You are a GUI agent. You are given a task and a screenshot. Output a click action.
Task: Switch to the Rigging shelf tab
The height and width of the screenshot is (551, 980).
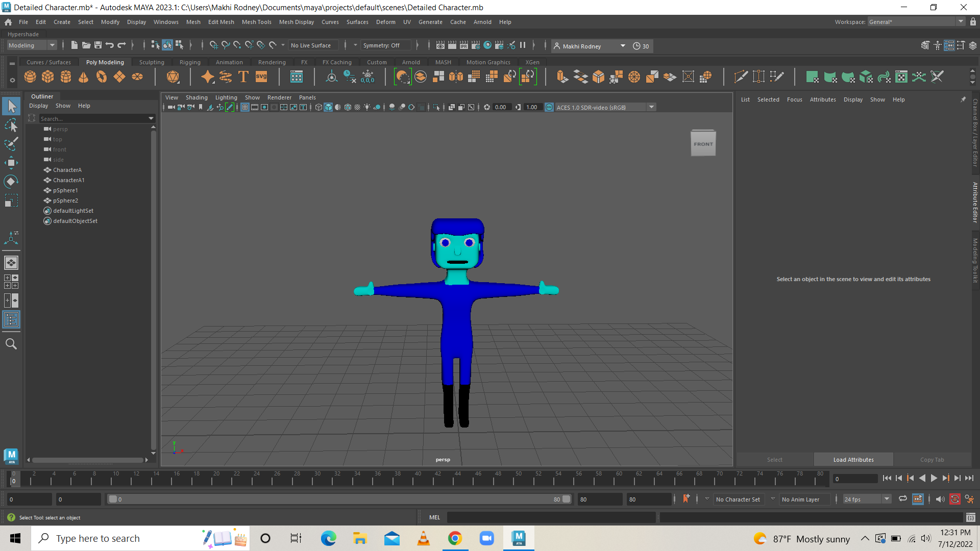point(190,62)
